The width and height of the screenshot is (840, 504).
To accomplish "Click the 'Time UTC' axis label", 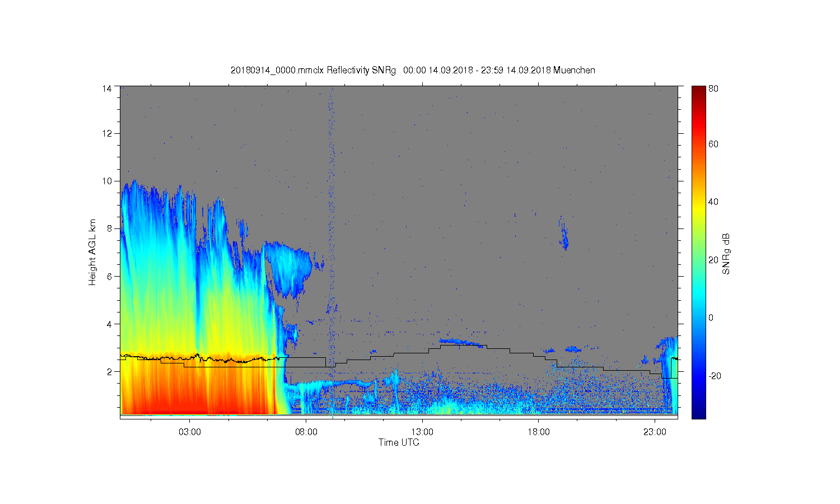I will pyautogui.click(x=399, y=442).
